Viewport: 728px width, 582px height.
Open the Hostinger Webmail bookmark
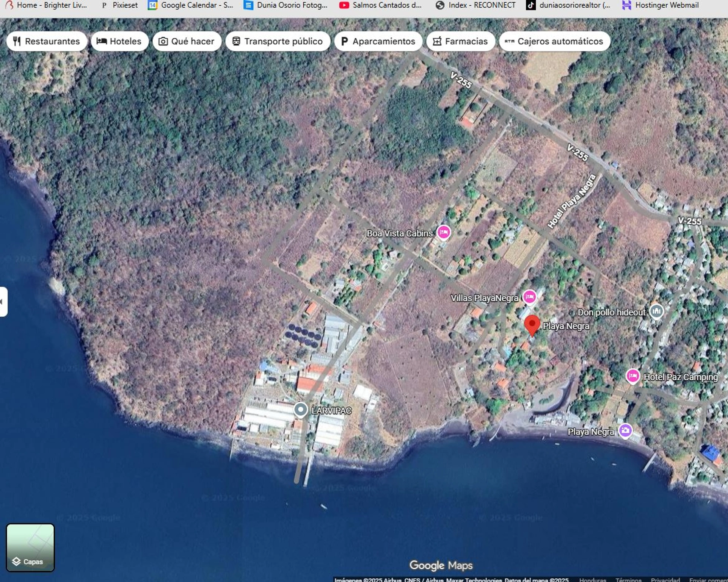pos(661,5)
